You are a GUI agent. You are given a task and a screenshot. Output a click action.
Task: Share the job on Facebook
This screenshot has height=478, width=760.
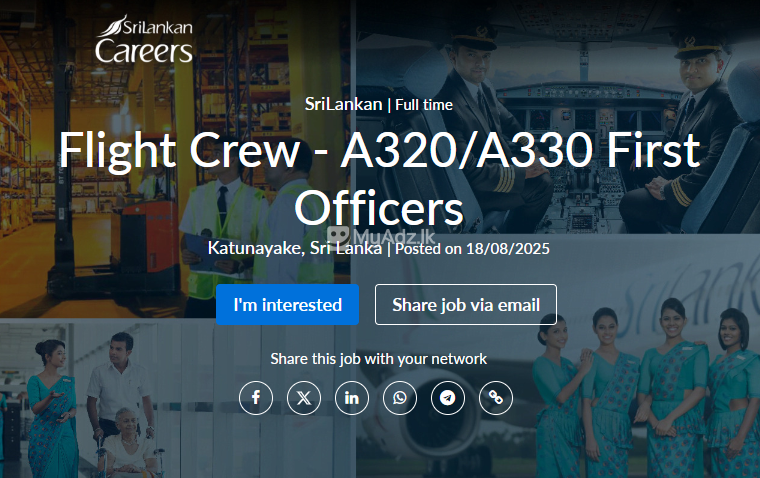(256, 398)
